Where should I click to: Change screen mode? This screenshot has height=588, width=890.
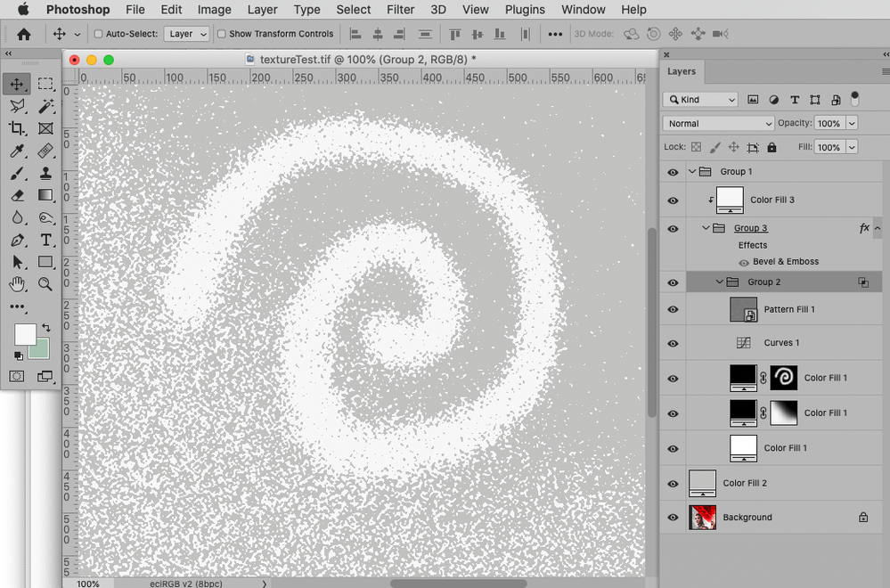tap(45, 376)
